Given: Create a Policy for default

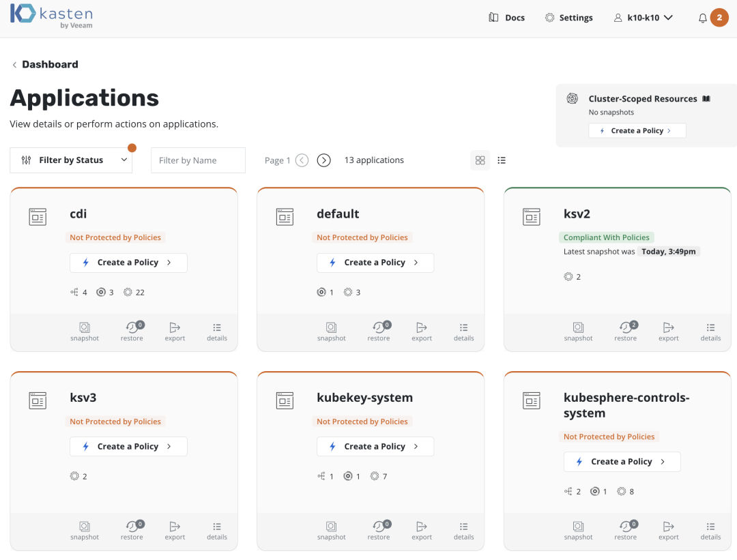Looking at the screenshot, I should [375, 263].
